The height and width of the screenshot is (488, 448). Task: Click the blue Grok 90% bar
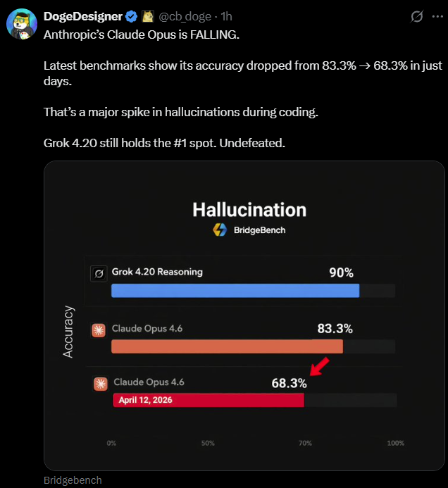(x=235, y=291)
